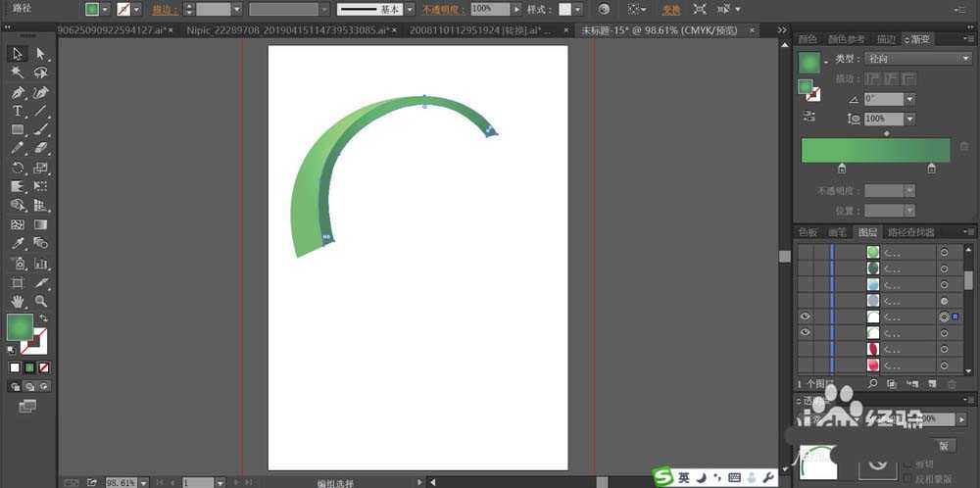Screen dimensions: 980x488
Task: Activate the Hand tool
Action: (18, 301)
